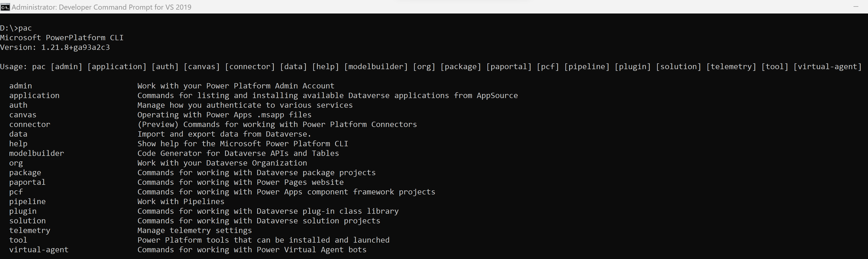The image size is (868, 259).
Task: Click the 'D:\>pac' prompt line
Action: tap(16, 28)
